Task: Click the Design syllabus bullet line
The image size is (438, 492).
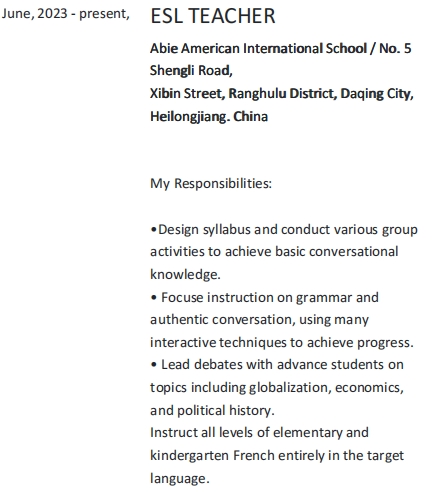Action: click(284, 230)
